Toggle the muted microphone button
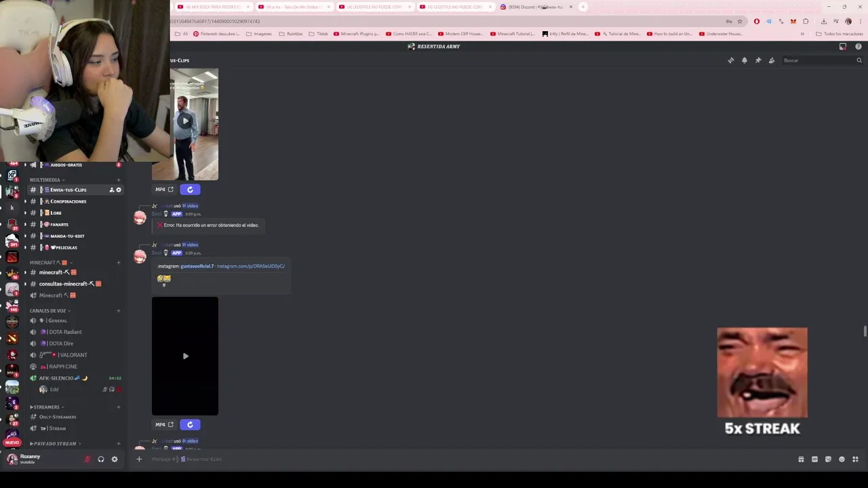 click(x=87, y=459)
